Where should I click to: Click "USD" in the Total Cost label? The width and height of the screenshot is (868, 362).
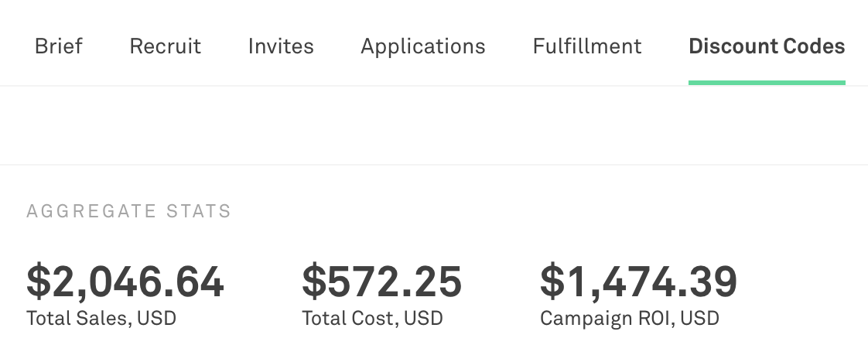pos(424,318)
